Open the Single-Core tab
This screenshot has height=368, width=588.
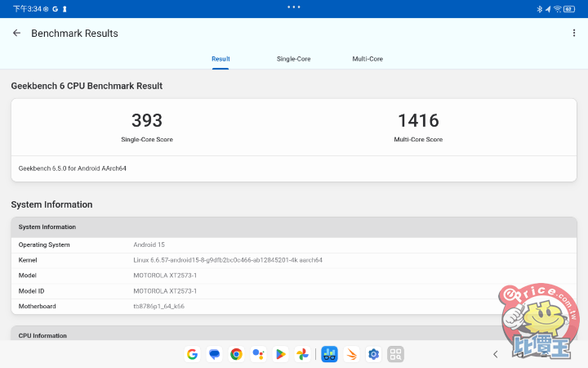293,59
